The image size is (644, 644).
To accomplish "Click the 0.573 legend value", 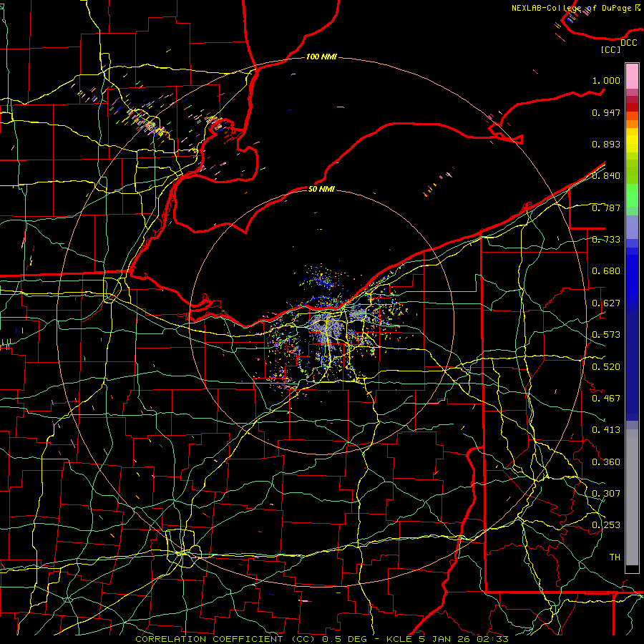I will click(606, 335).
